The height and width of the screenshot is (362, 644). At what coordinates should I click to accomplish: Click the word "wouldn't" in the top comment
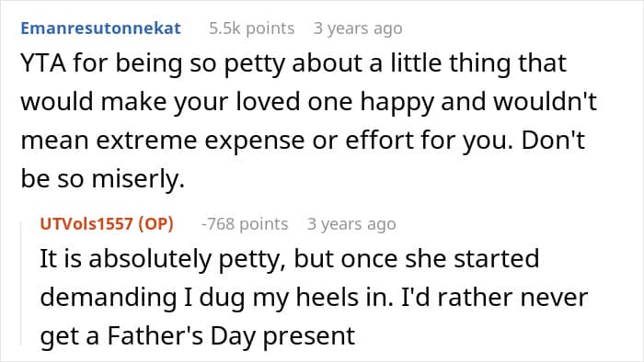click(545, 101)
